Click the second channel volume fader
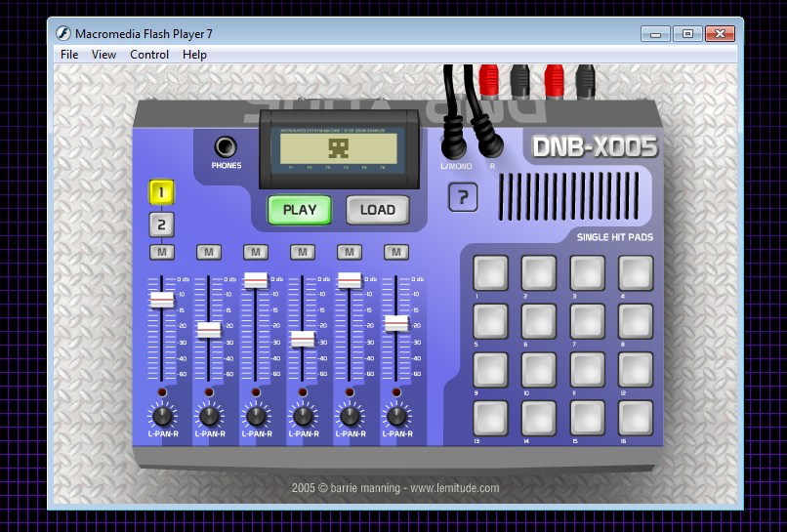This screenshot has height=532, width=787. (x=209, y=330)
